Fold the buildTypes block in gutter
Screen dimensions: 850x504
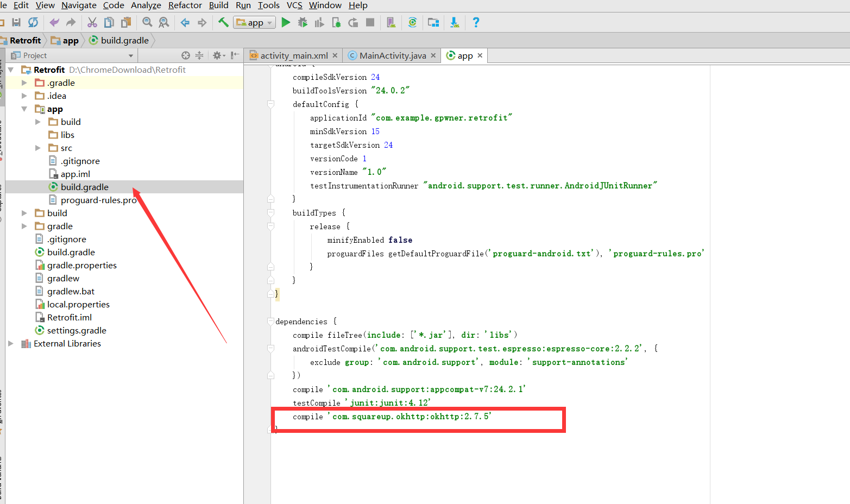[x=270, y=212]
